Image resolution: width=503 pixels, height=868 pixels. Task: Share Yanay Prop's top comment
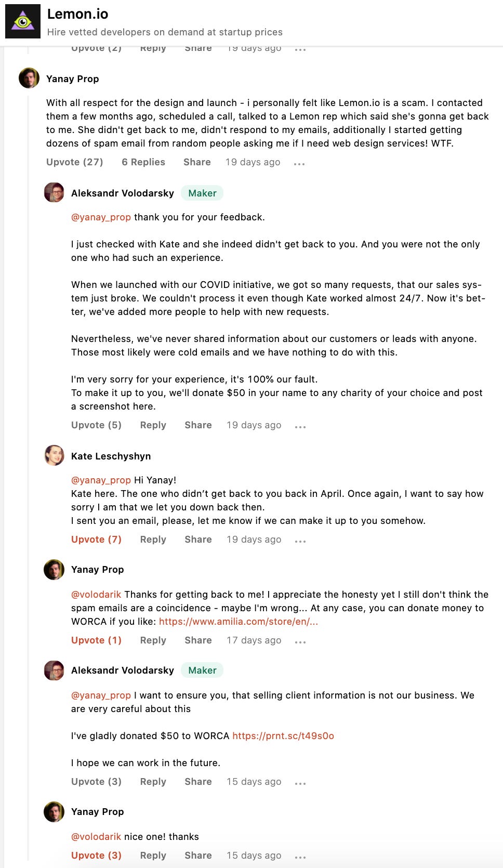coord(197,162)
